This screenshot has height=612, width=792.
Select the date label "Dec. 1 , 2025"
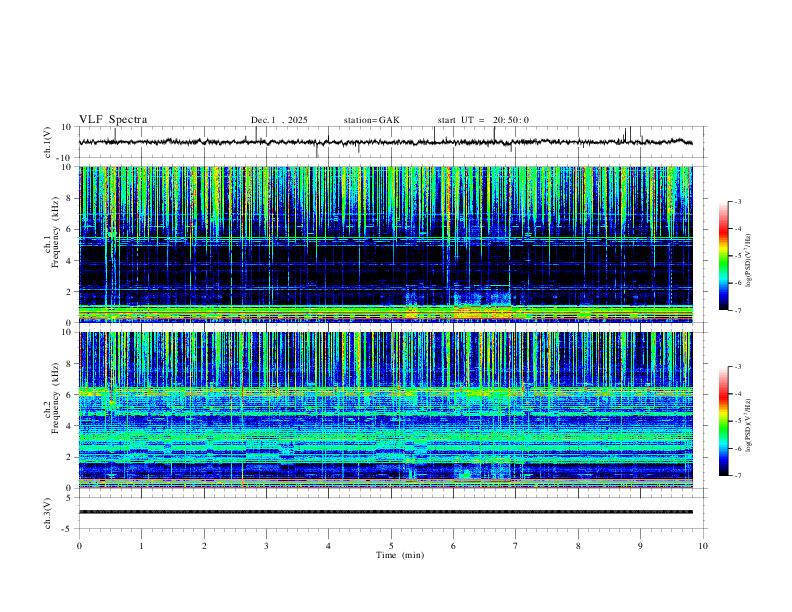(x=279, y=120)
